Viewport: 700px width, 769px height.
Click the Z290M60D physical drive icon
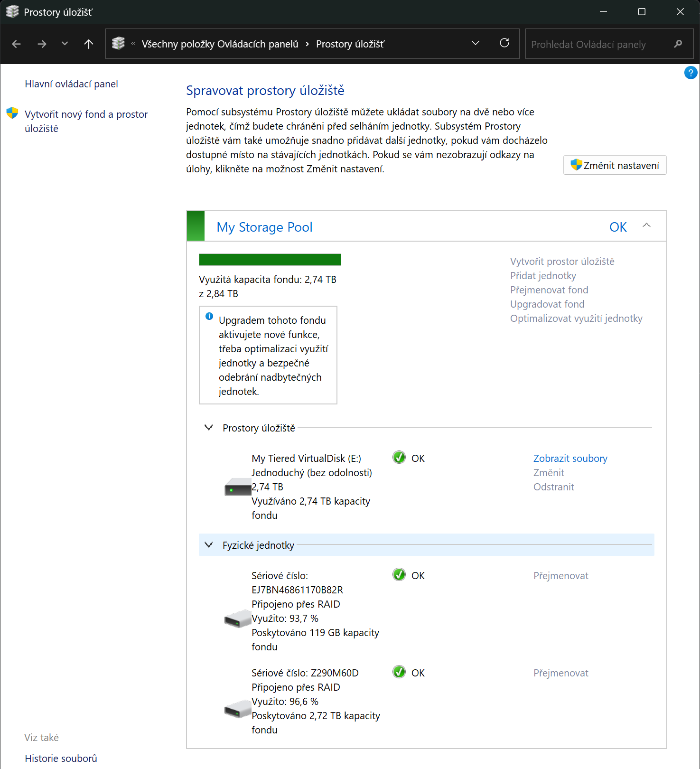[237, 709]
